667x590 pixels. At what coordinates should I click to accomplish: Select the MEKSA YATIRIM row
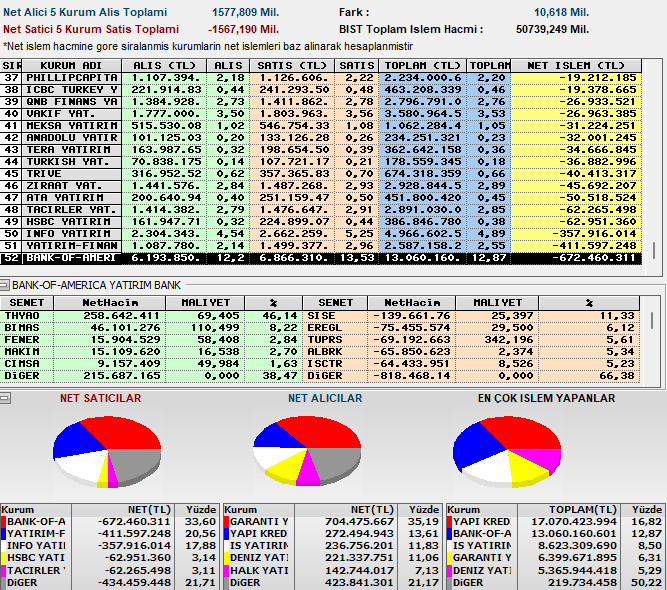coord(321,126)
